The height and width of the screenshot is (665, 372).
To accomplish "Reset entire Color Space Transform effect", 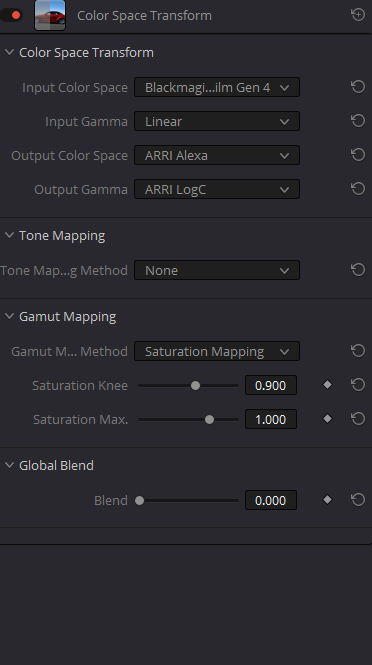I will [358, 15].
